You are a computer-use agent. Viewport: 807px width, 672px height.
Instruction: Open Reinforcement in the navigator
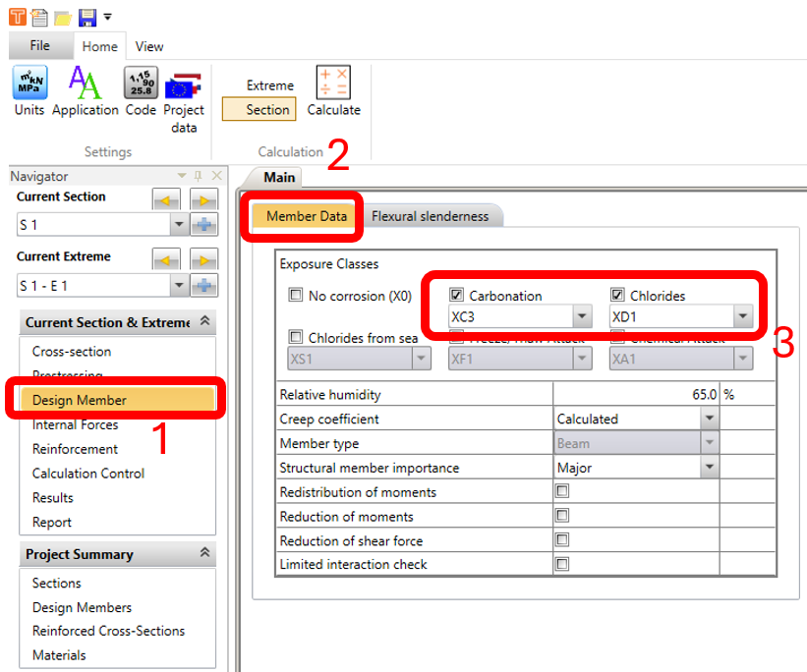coord(75,449)
